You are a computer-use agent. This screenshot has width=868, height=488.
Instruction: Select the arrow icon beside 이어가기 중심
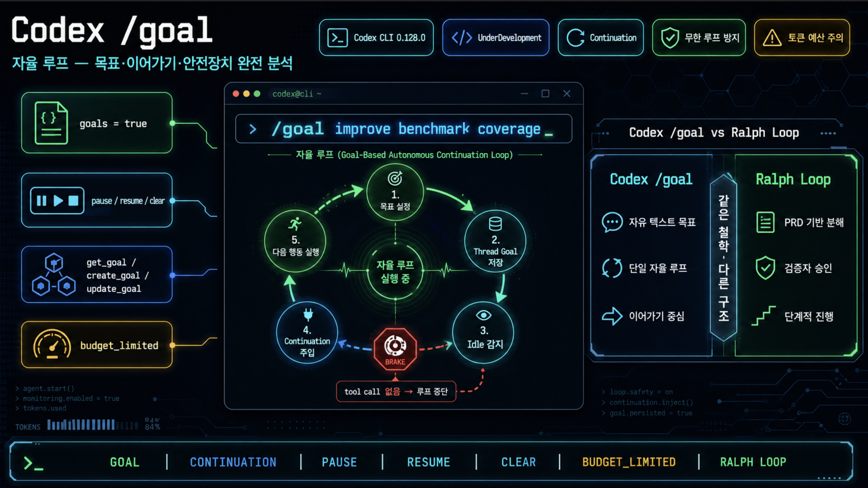coord(612,316)
